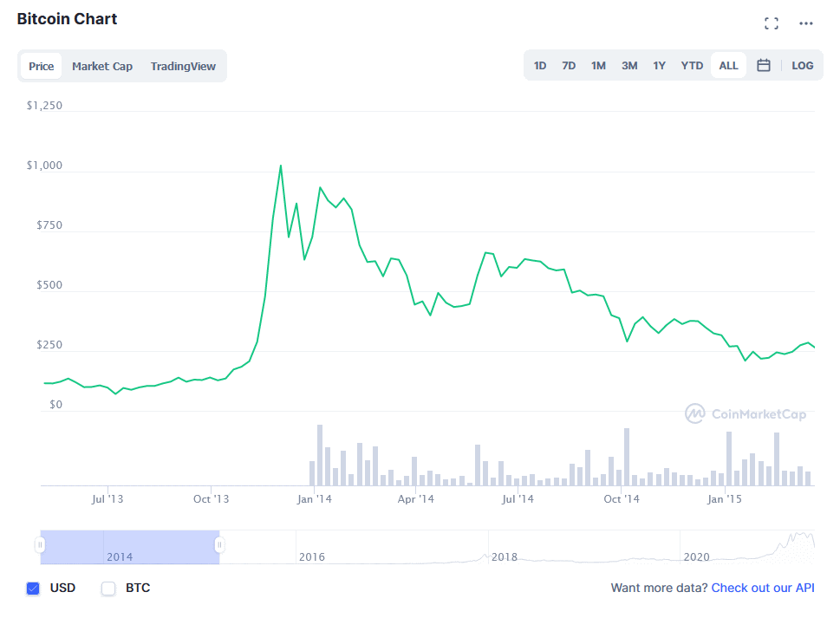This screenshot has height=618, width=840.
Task: Select the 1D time range
Action: 540,65
